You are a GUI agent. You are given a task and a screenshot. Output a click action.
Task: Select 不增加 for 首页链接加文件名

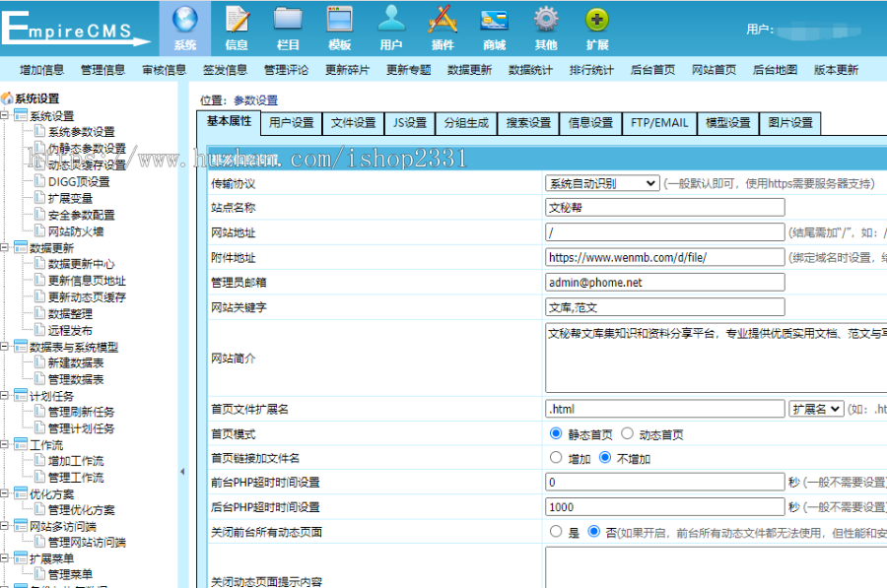coord(605,457)
